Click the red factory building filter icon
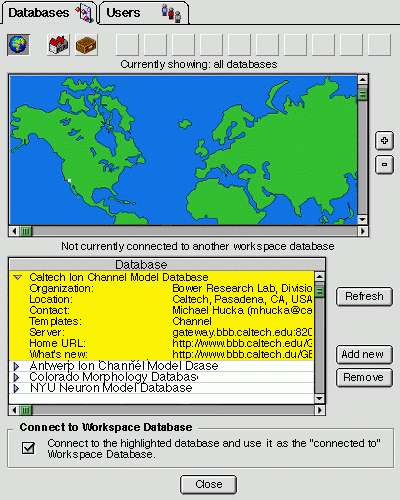 coord(58,45)
